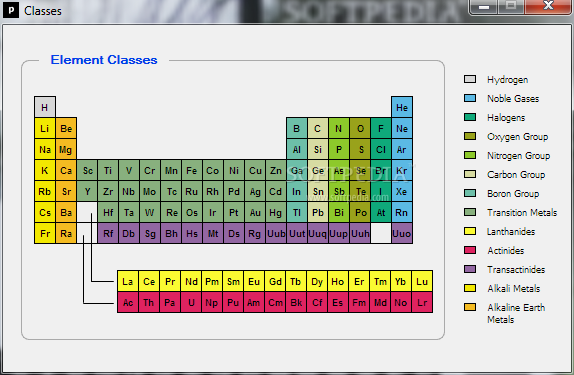This screenshot has height=375, width=574.
Task: Click the Noble Gases blue swatch
Action: pyautogui.click(x=470, y=98)
